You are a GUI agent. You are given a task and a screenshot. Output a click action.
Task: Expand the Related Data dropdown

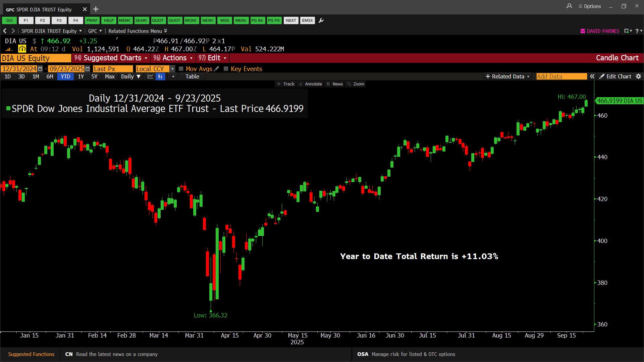[x=507, y=76]
